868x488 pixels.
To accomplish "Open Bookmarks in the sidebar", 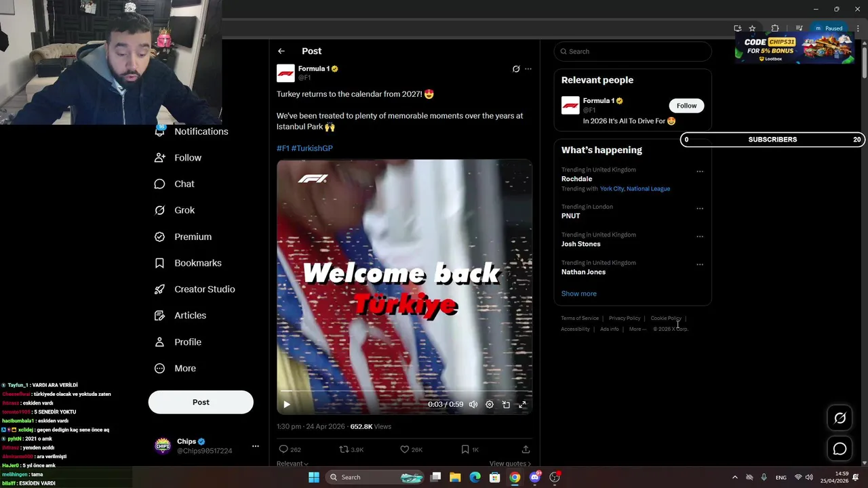I will click(188, 263).
